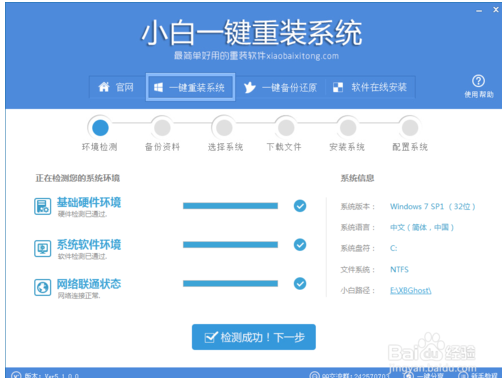Click the NTFS file system value
Image resolution: width=502 pixels, height=378 pixels.
coord(399,269)
